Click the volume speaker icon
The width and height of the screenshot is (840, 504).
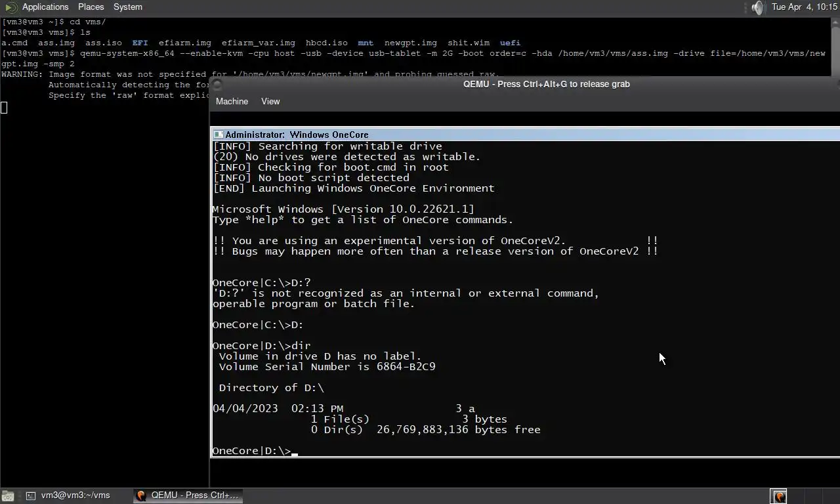pyautogui.click(x=758, y=7)
